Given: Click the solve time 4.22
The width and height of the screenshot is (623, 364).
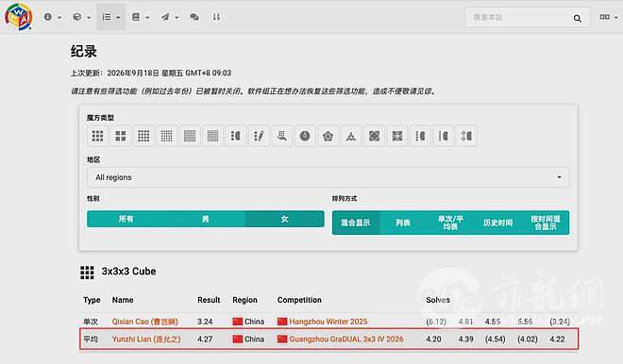Looking at the screenshot, I should click(557, 339).
